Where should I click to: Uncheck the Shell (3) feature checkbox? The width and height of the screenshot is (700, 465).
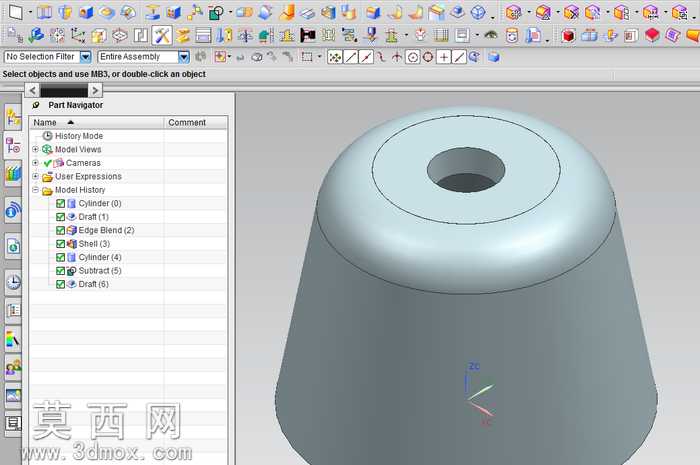click(60, 244)
